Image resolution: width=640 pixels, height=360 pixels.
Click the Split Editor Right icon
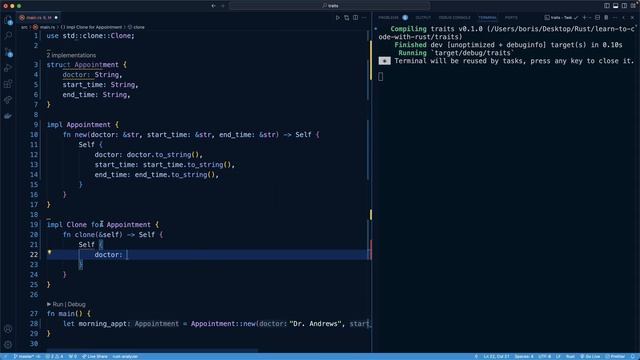click(x=356, y=18)
